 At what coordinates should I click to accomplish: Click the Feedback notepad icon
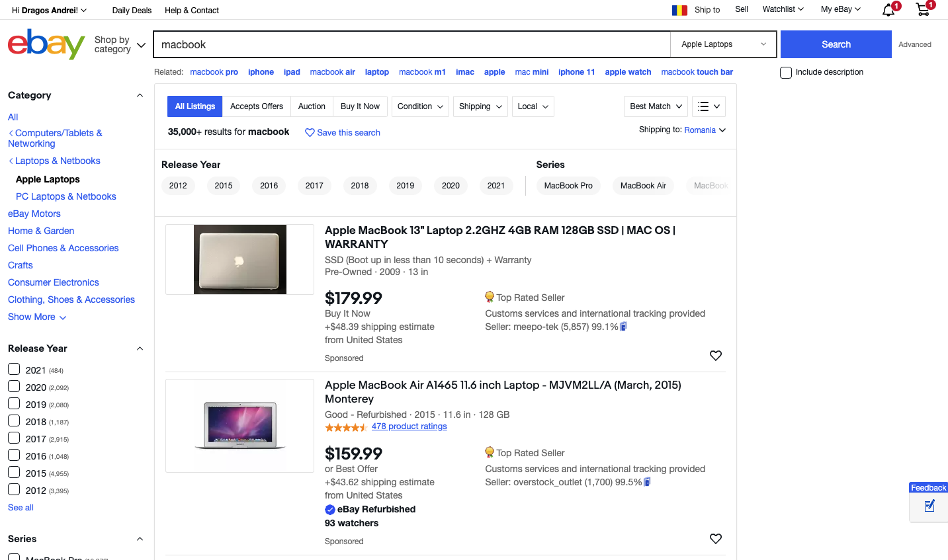(x=929, y=506)
